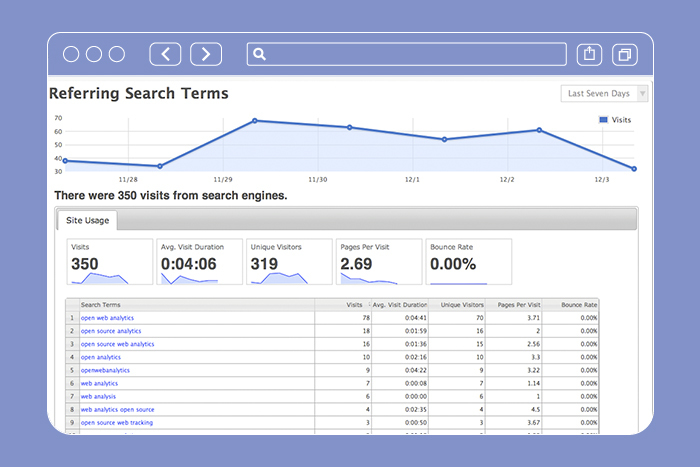Click the browser back arrow button
This screenshot has width=700, height=467.
[x=165, y=54]
